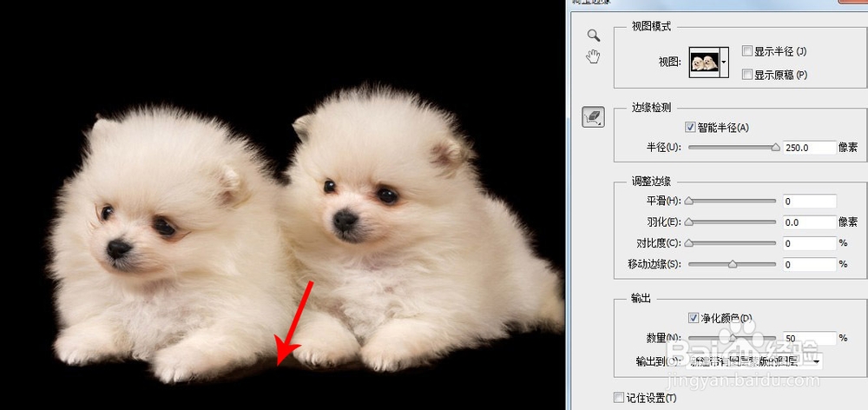Click the 数量 value field showing 50
The height and width of the screenshot is (410, 868).
coord(809,338)
